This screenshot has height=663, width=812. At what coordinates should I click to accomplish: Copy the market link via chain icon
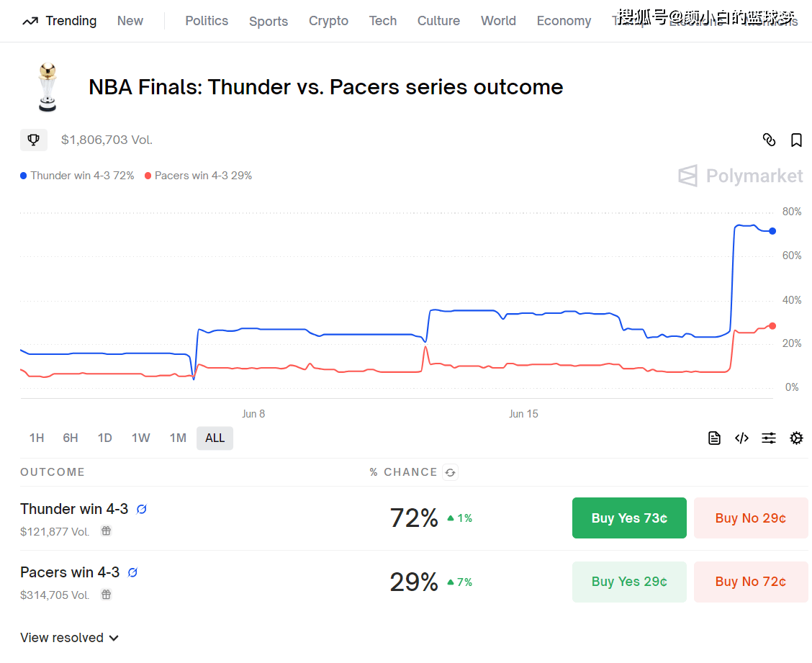coord(769,140)
